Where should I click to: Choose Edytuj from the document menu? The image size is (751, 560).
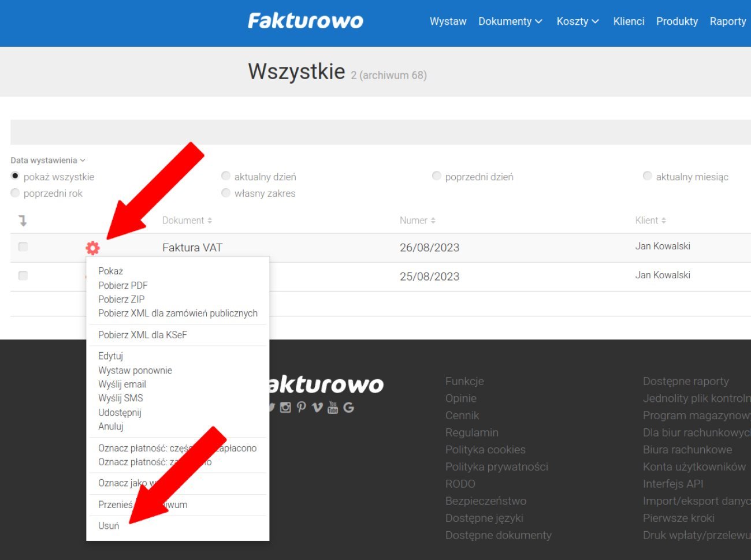(110, 356)
